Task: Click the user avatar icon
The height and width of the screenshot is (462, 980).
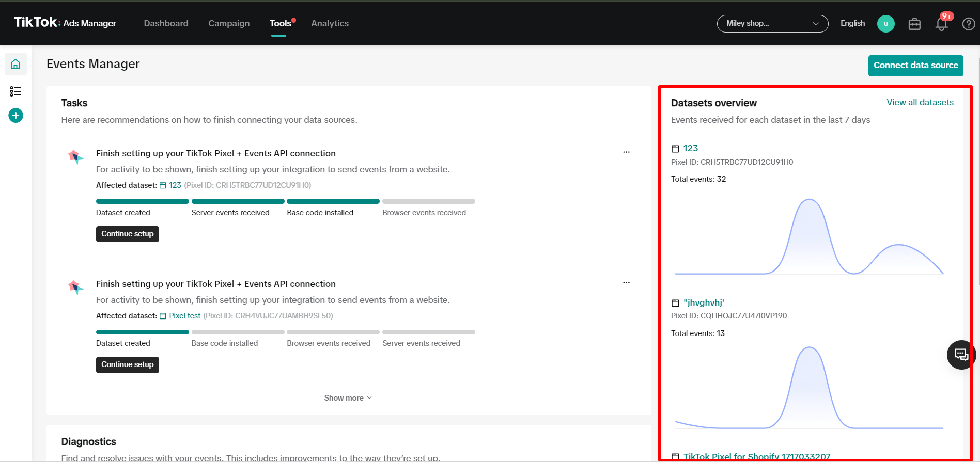Action: click(x=885, y=24)
